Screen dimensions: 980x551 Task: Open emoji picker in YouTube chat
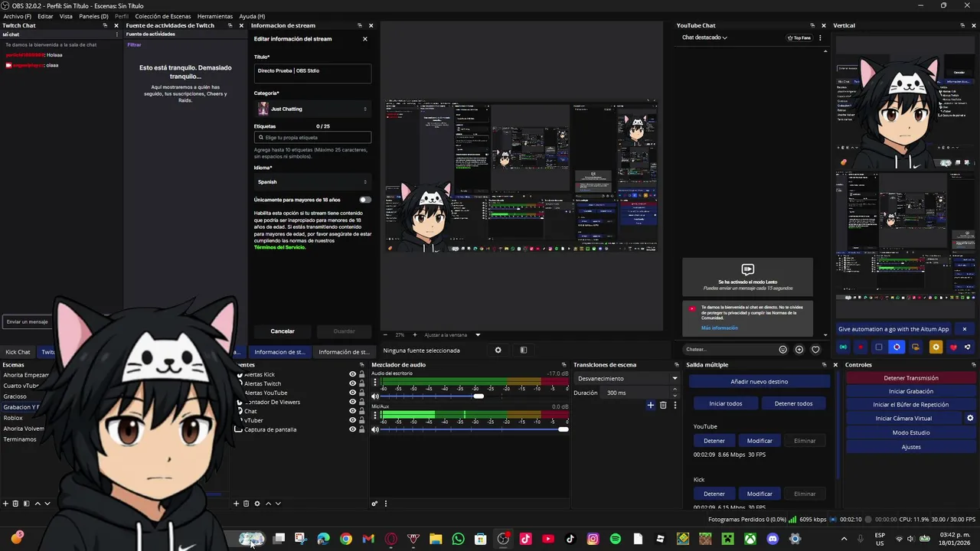[x=782, y=350]
